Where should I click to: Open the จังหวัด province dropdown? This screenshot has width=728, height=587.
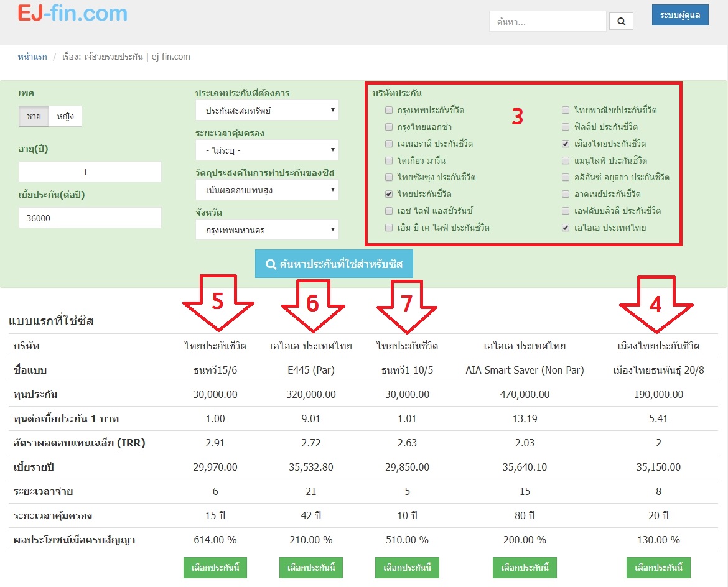point(267,229)
